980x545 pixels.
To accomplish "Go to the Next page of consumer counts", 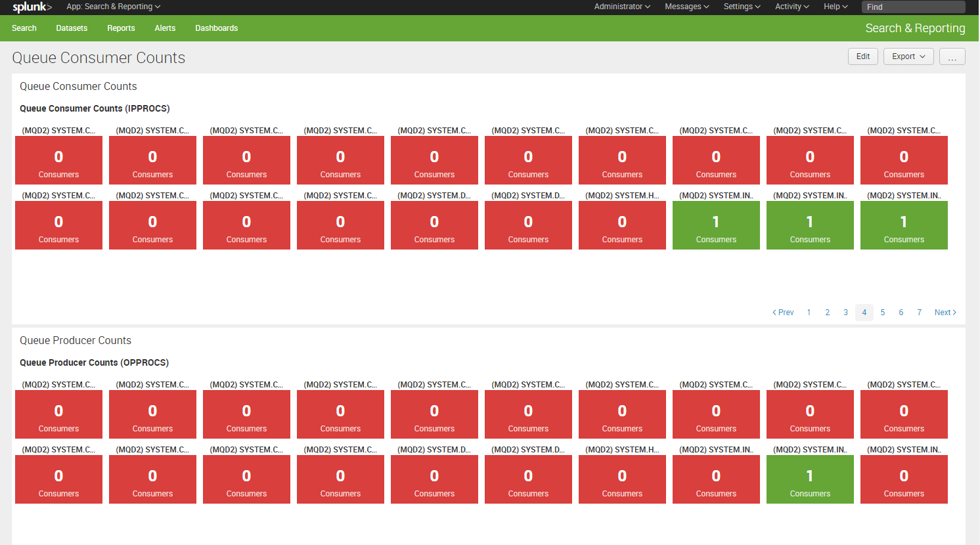I will coord(945,313).
